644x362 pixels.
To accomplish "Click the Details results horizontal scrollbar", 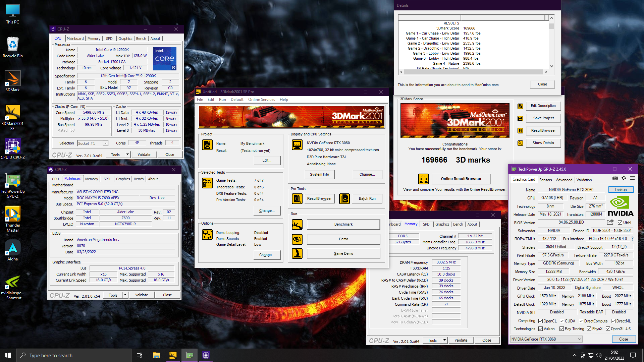I will pyautogui.click(x=473, y=72).
